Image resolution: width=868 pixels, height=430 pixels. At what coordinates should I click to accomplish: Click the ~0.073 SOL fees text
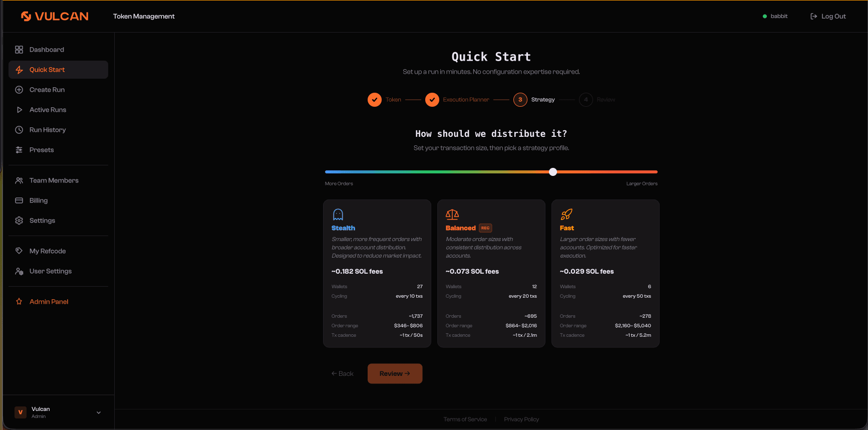coord(472,272)
